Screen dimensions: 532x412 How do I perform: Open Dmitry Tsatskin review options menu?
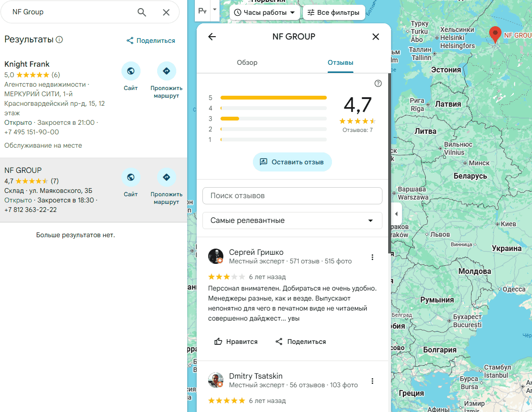pyautogui.click(x=372, y=381)
